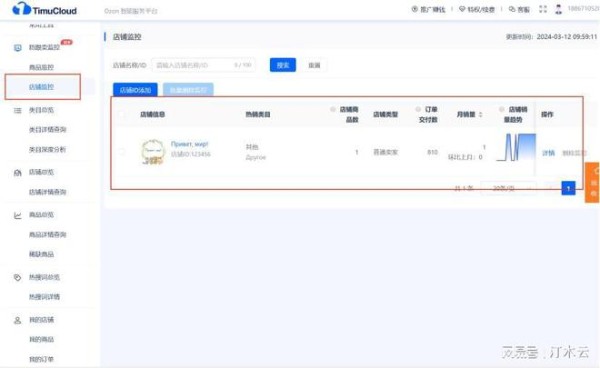Image resolution: width=600 pixels, height=368 pixels.
Task: Click the 店铺总览 section label
Action: (x=41, y=172)
